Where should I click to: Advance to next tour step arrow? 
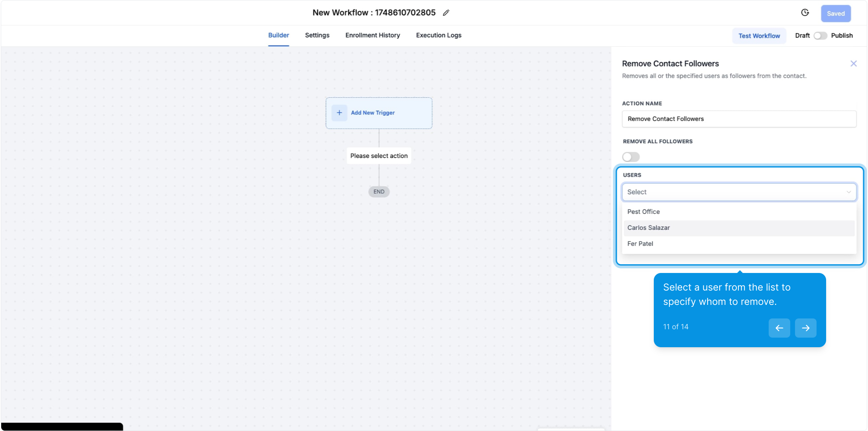tap(805, 328)
